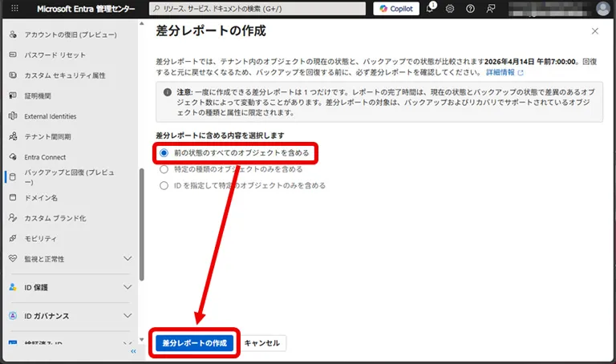This screenshot has height=364, width=616.
Task: Expand the ID ガバナンス chevron
Action: click(x=128, y=316)
